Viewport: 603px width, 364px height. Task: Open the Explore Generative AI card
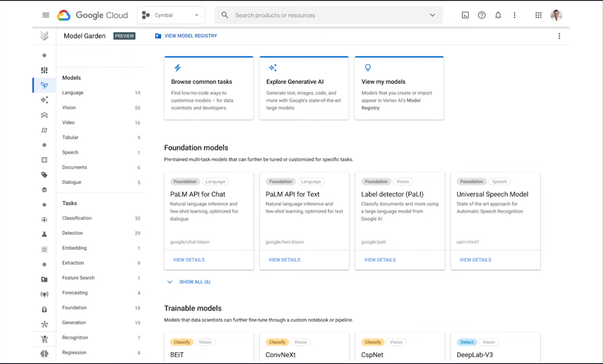click(x=304, y=88)
